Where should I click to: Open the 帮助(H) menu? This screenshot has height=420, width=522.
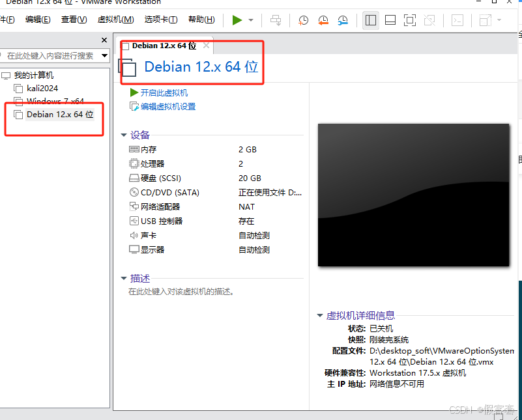(x=201, y=20)
